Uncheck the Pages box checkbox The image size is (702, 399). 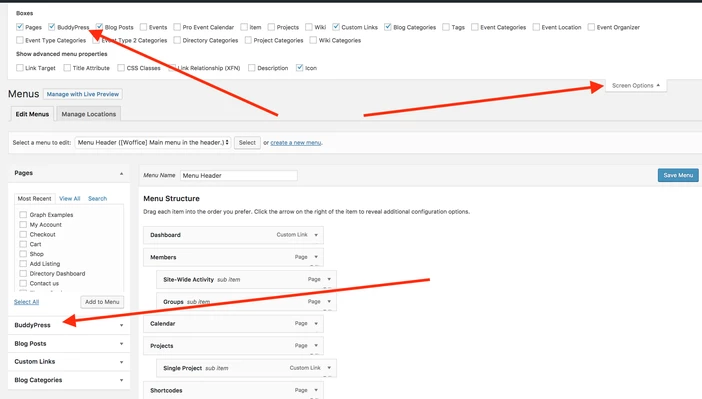click(20, 27)
